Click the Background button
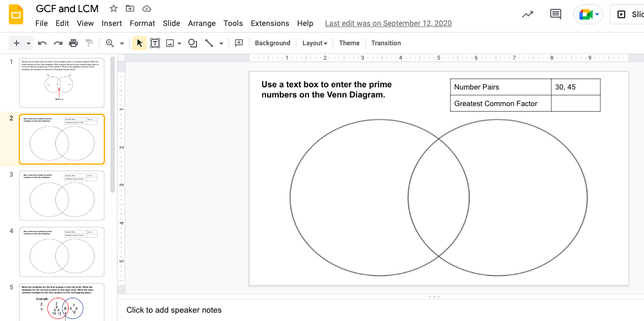Image resolution: width=644 pixels, height=321 pixels. click(x=272, y=43)
